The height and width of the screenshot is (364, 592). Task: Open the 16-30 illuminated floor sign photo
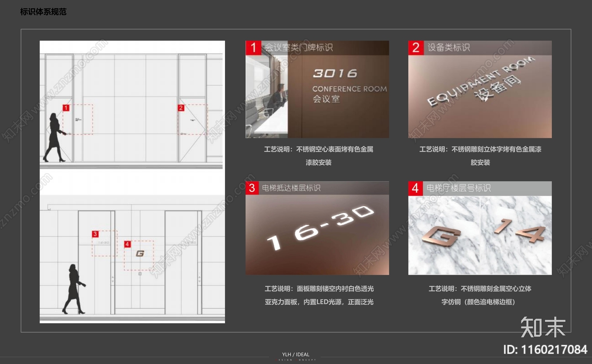317,228
